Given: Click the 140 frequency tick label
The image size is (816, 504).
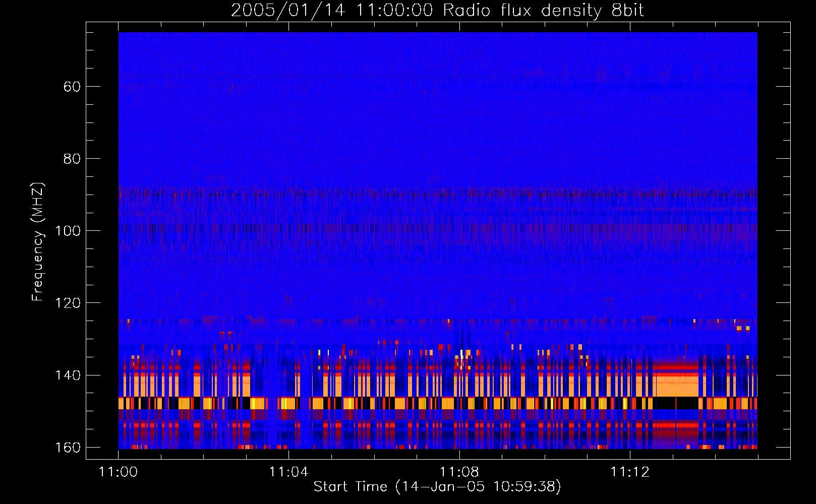Looking at the screenshot, I should coord(68,375).
